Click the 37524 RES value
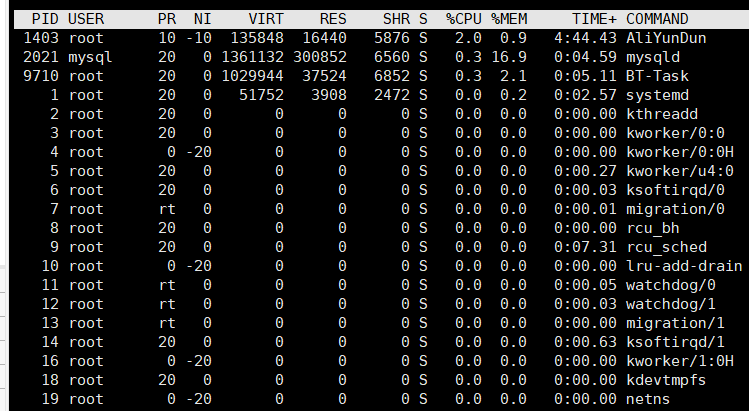 tap(324, 76)
